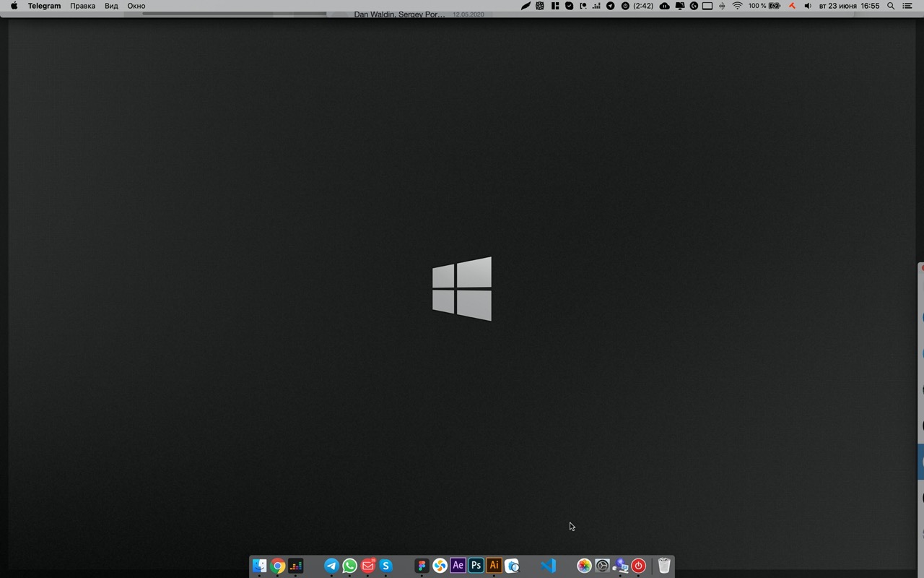Image resolution: width=924 pixels, height=578 pixels.
Task: Open WhatsApp from the Dock
Action: coord(349,566)
